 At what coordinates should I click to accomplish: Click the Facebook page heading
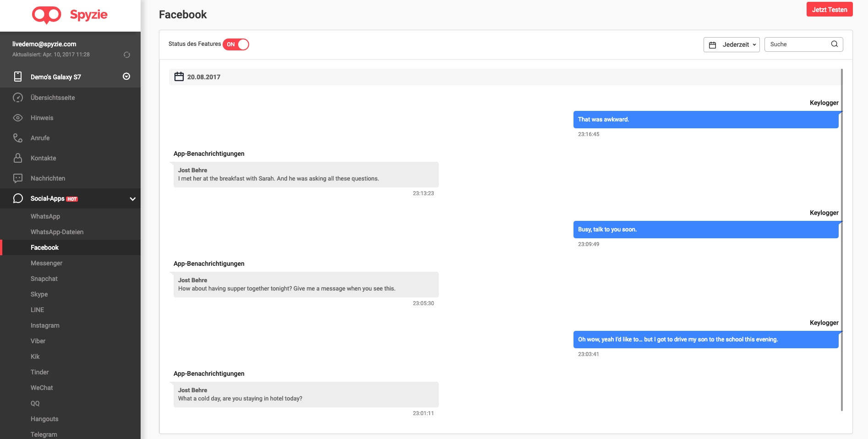183,15
